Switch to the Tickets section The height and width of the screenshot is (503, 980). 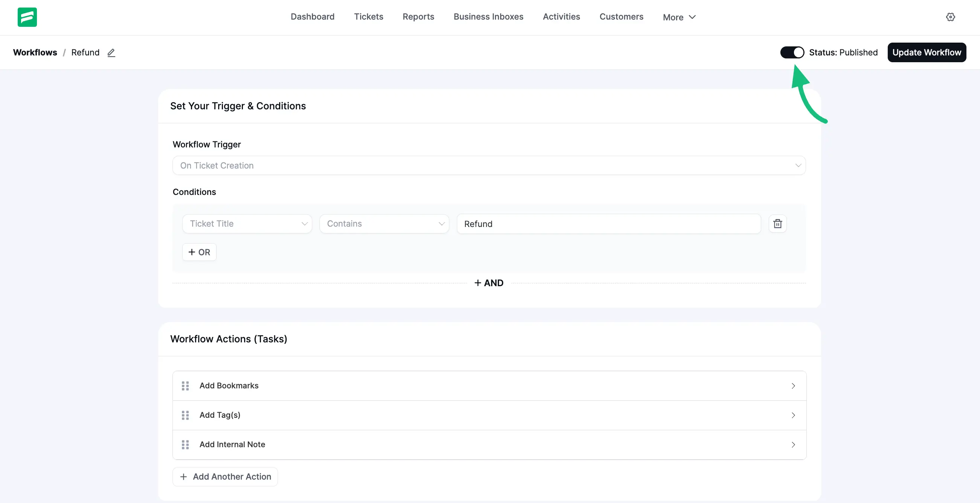coord(368,17)
